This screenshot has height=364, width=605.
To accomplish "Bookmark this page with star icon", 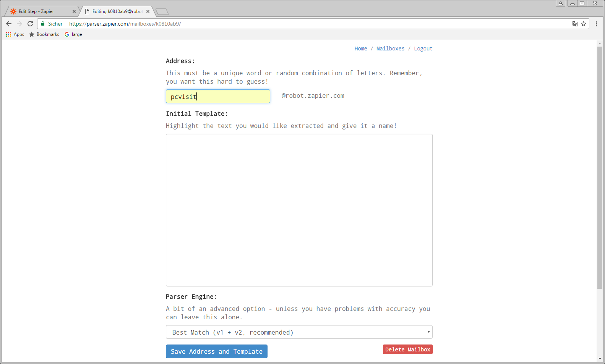I will (584, 24).
